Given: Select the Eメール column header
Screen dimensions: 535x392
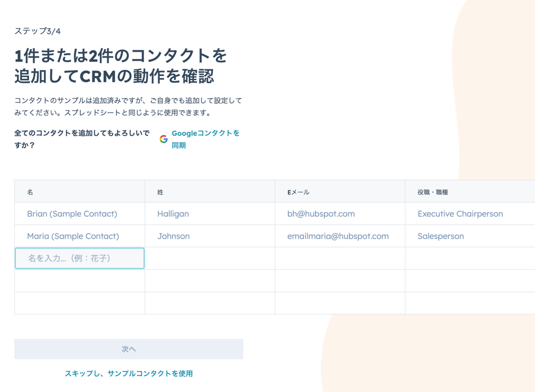Looking at the screenshot, I should pos(340,191).
